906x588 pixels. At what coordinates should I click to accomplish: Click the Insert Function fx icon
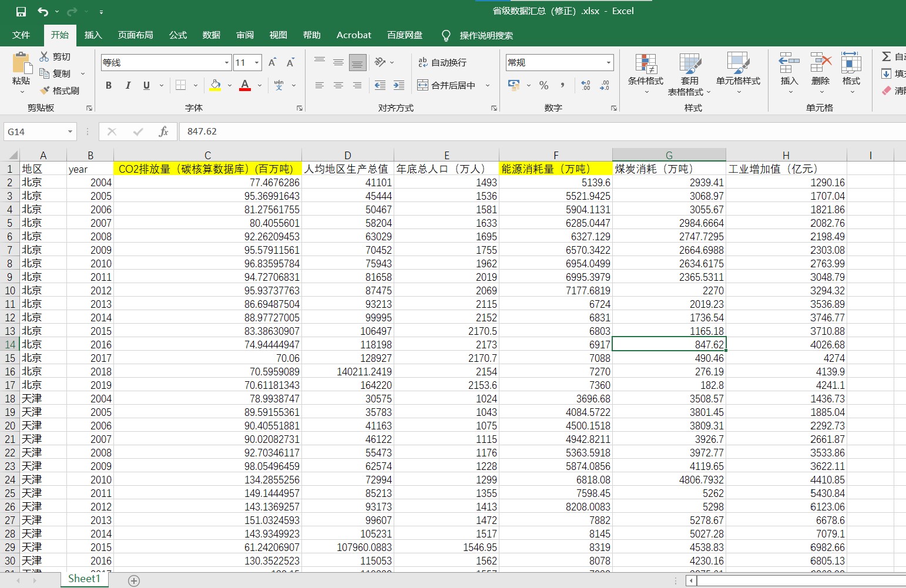[163, 132]
